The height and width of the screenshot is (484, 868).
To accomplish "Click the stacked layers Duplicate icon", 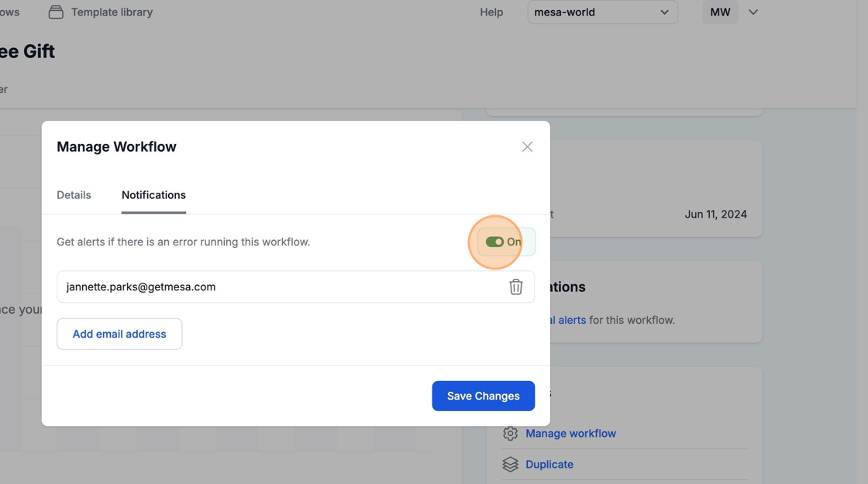I will (x=510, y=465).
